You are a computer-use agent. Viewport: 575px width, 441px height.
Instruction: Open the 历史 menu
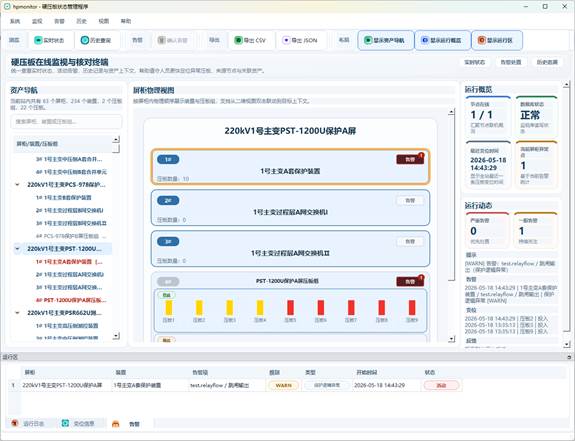click(x=81, y=21)
